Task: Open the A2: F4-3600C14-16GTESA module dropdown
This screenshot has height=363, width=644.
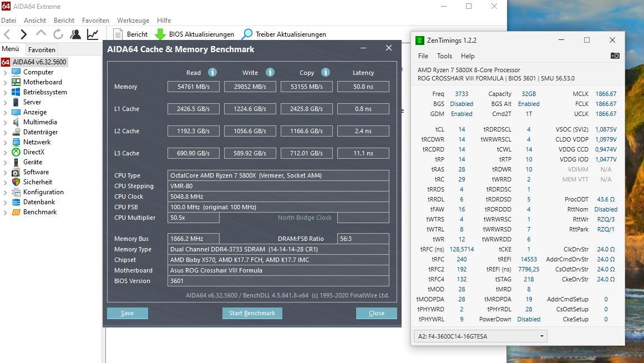Action: (480, 336)
